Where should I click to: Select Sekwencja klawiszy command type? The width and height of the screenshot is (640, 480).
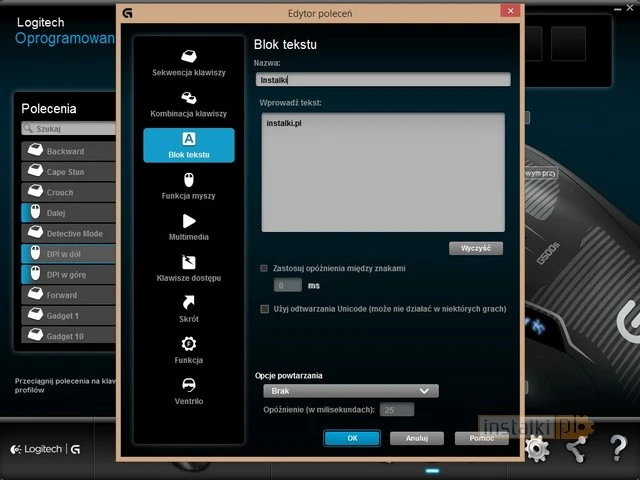(189, 63)
